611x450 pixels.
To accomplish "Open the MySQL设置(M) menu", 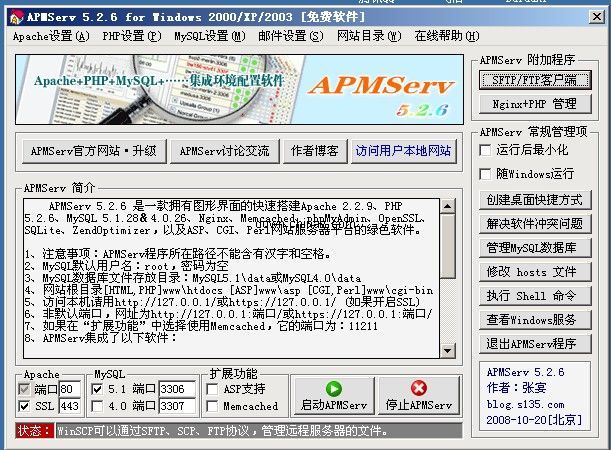I will point(210,36).
